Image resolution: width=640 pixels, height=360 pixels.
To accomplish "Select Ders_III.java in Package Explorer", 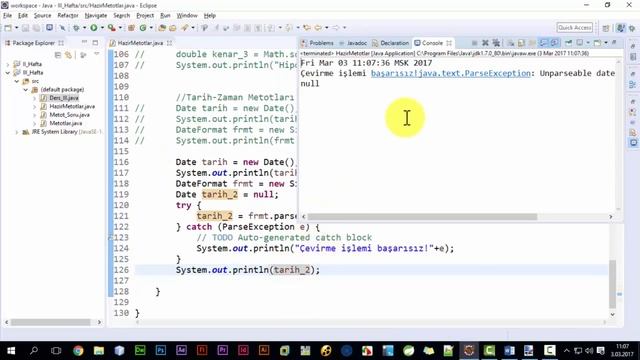I will (64, 98).
